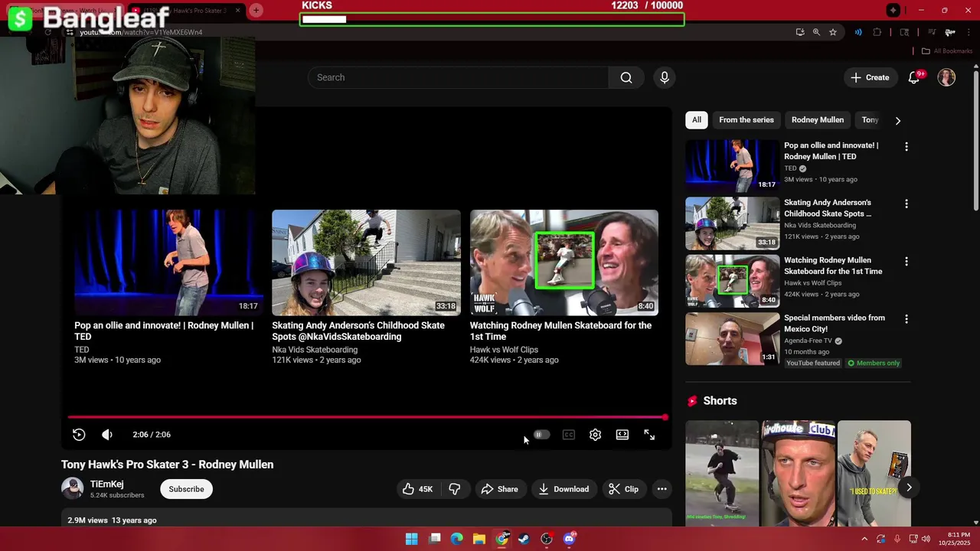Open the 33:18 stair-jump sidebar thumbnail
The width and height of the screenshot is (980, 551).
(732, 223)
